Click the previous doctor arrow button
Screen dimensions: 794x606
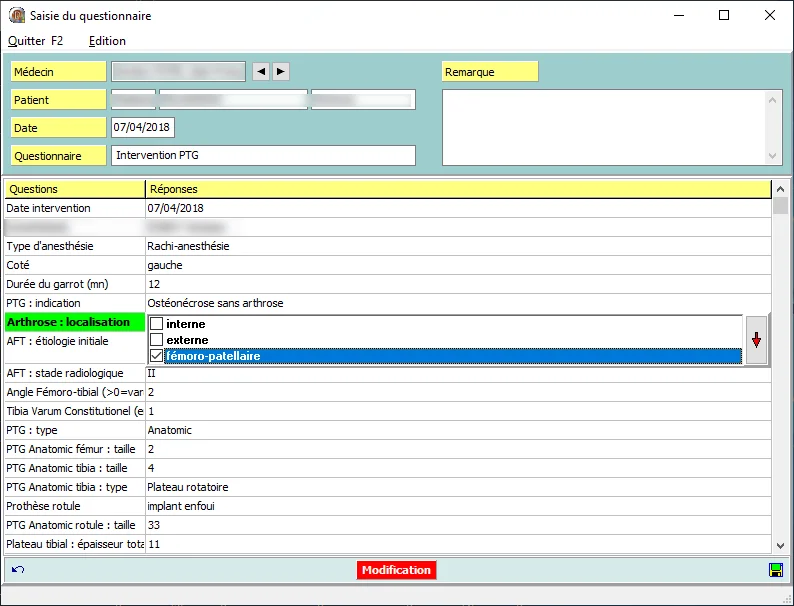tap(261, 71)
